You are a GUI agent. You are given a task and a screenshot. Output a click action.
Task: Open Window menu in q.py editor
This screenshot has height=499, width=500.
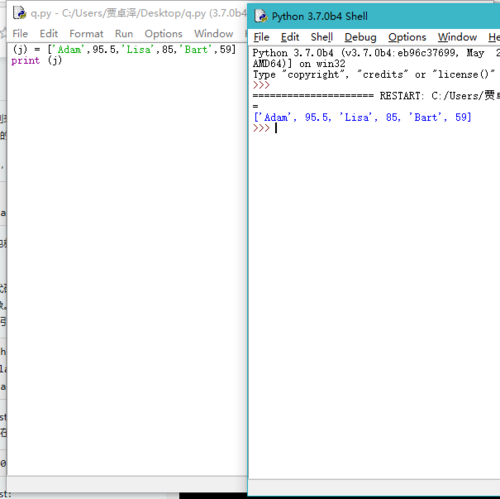[x=214, y=34]
